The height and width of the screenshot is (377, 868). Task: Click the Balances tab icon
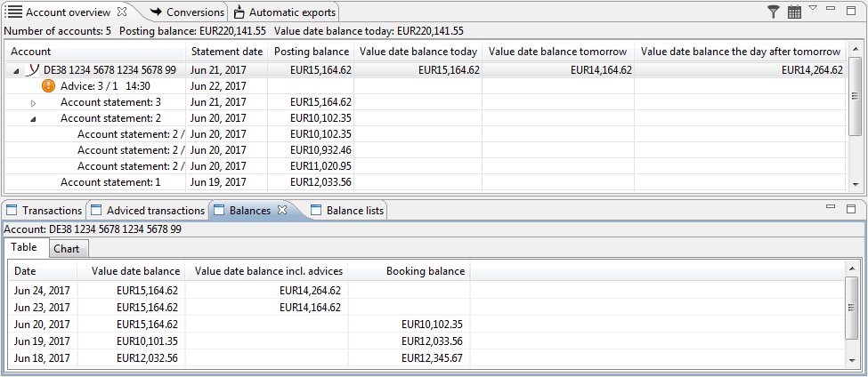pyautogui.click(x=219, y=210)
